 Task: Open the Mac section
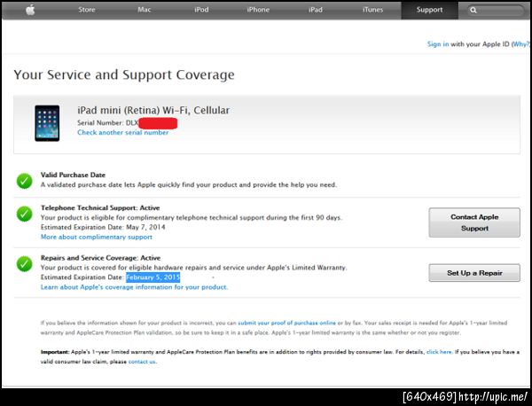point(144,10)
